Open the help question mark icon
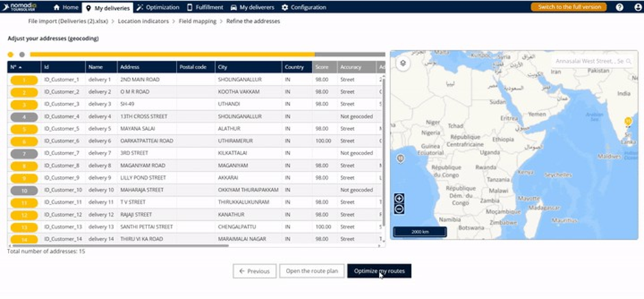644x299 pixels. [x=619, y=7]
